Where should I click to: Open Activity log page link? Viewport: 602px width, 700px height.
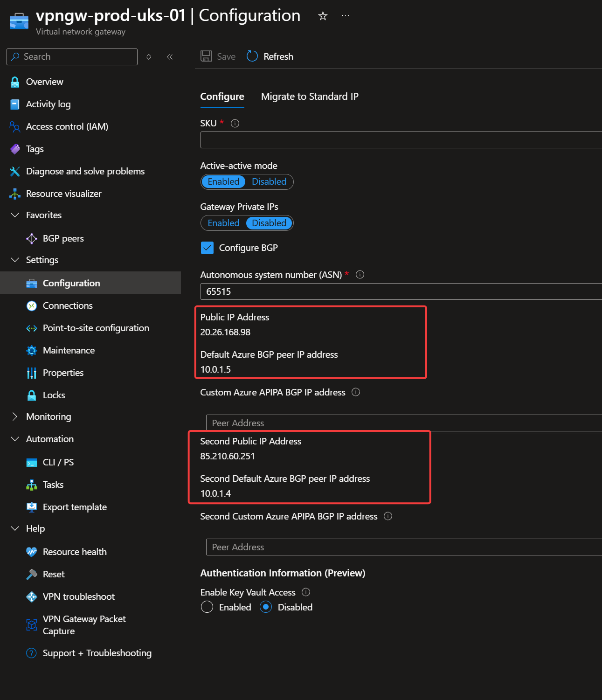point(48,104)
